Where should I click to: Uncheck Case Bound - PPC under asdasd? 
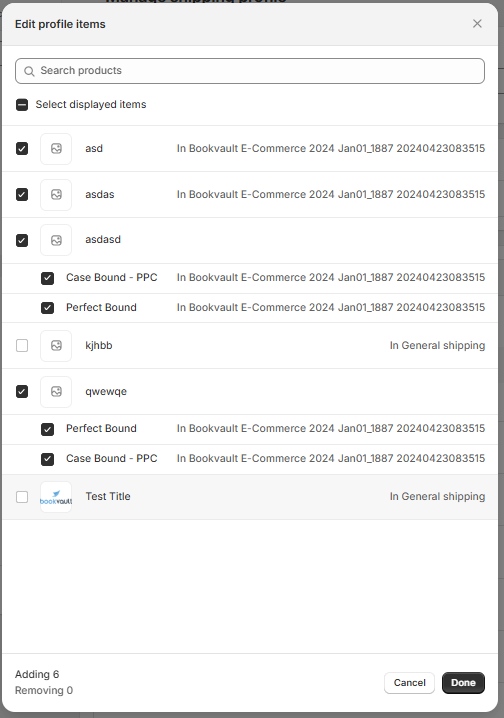[x=47, y=278]
